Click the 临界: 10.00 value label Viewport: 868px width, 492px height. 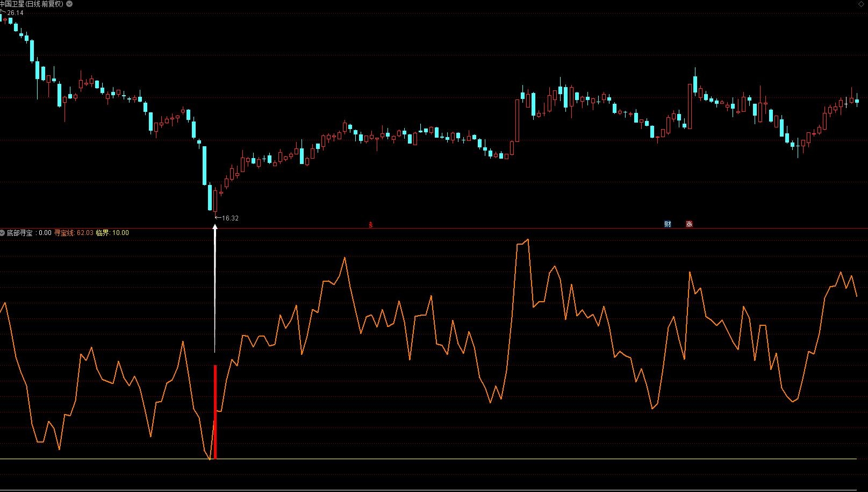(x=113, y=233)
